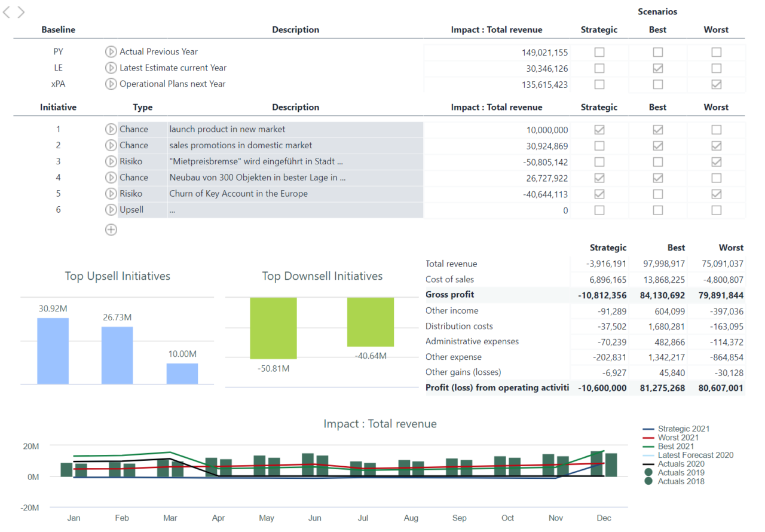The width and height of the screenshot is (765, 532).
Task: Edit the Risiko type of initiative 3
Action: click(x=142, y=161)
